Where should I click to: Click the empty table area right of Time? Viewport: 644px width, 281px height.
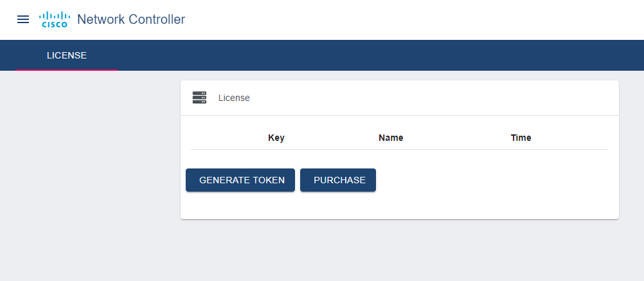578,138
